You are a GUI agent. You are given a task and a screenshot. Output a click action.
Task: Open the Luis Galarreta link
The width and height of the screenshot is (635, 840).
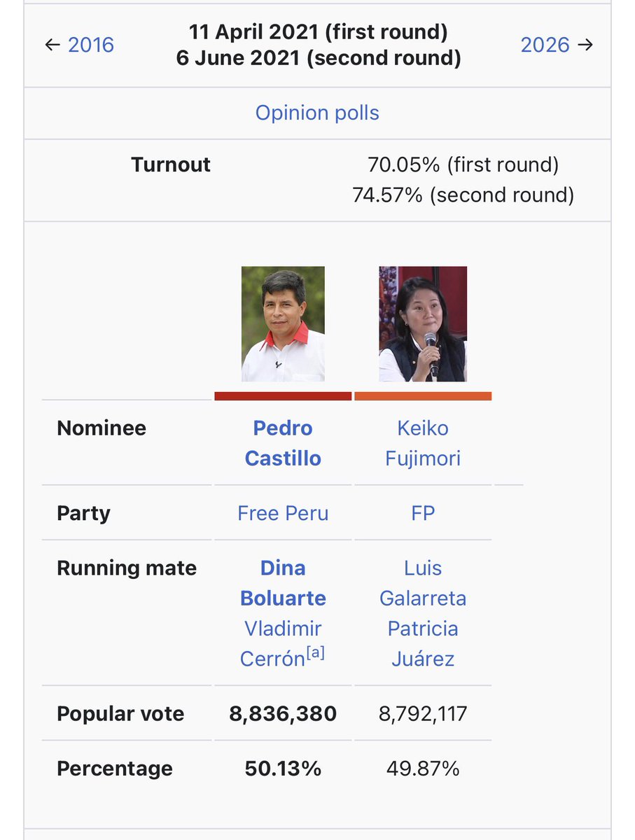(423, 582)
